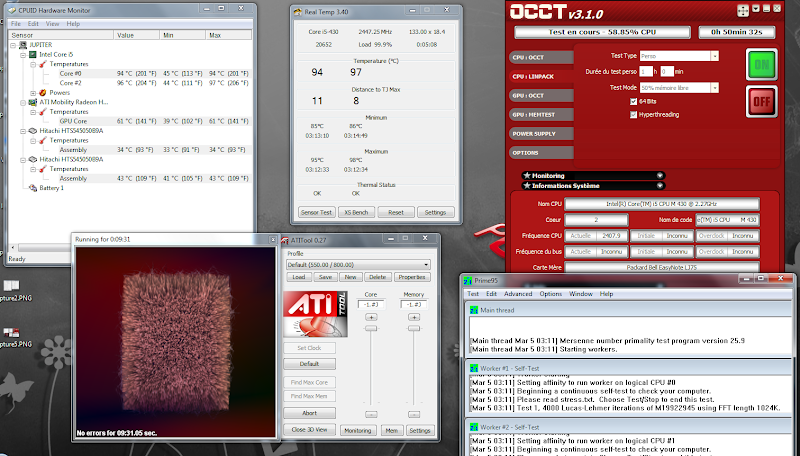Collapse Temperatures node under Intel Core i5
Image resolution: width=800 pixels, height=456 pixels.
tap(33, 64)
